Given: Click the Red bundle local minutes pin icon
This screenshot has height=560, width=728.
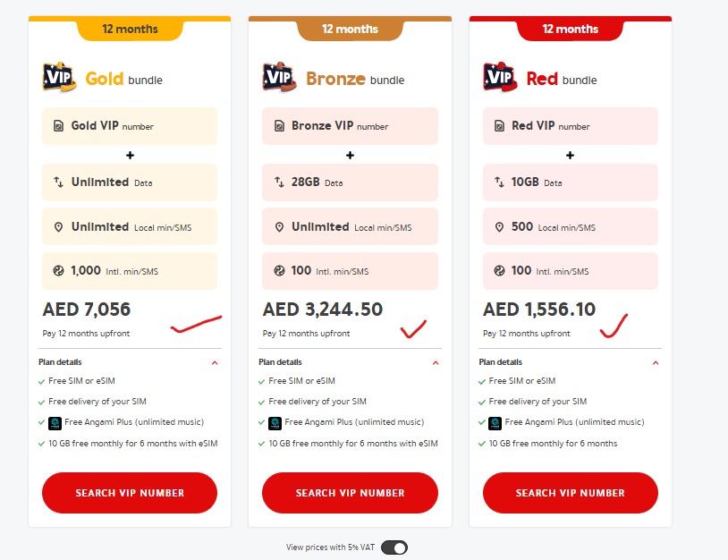Looking at the screenshot, I should 499,227.
